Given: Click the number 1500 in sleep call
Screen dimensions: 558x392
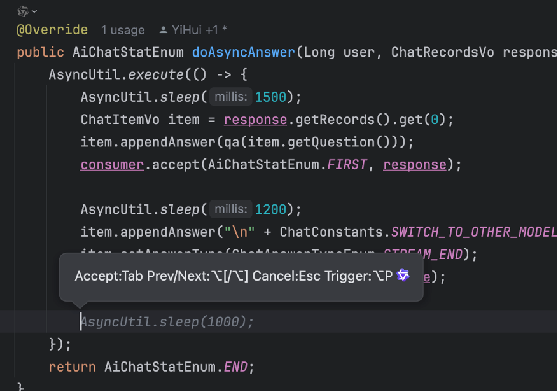Looking at the screenshot, I should click(x=270, y=97).
